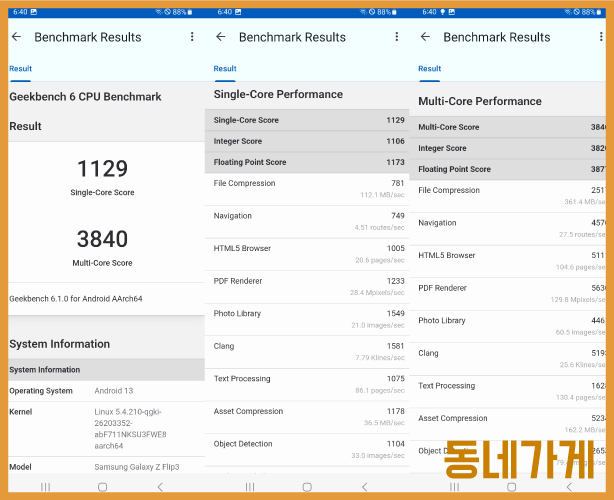
Task: Tap back arrow in left Geekbench screen
Action: 16,37
